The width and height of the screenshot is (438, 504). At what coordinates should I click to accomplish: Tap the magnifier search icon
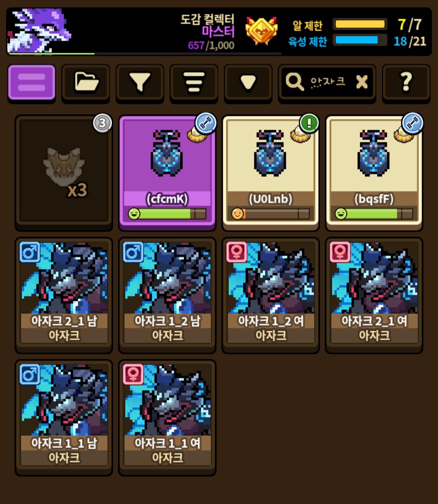point(294,82)
